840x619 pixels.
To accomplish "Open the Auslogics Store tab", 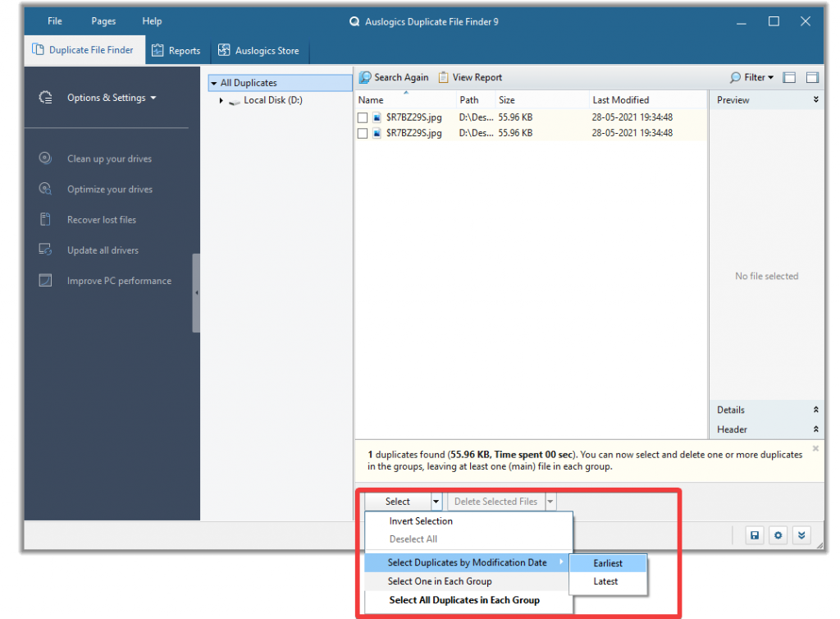I will point(258,50).
